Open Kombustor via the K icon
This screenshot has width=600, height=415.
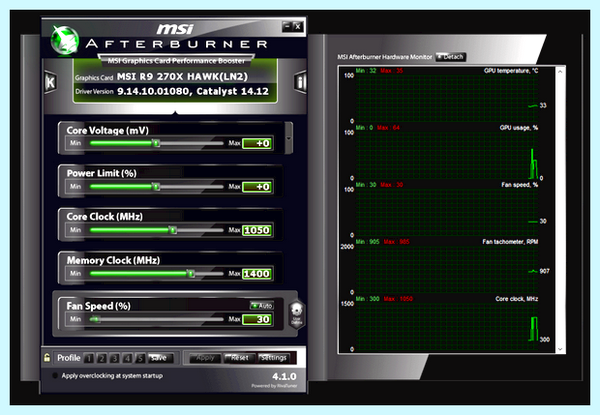(51, 81)
